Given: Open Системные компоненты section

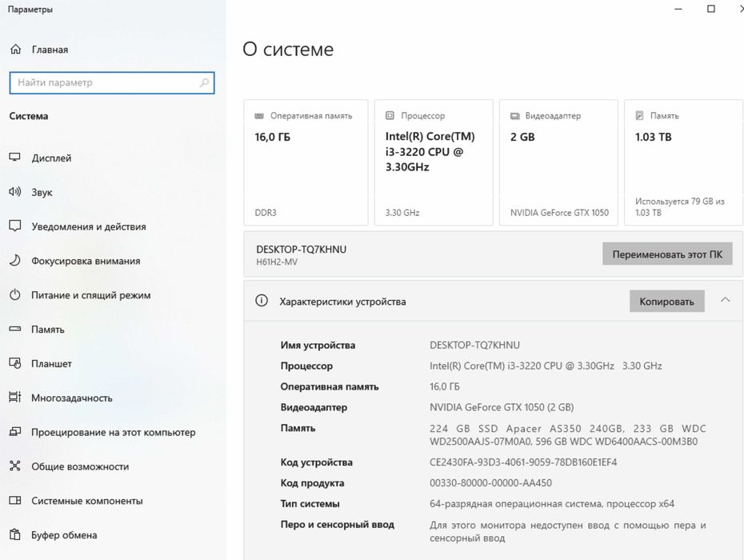Looking at the screenshot, I should click(x=86, y=501).
